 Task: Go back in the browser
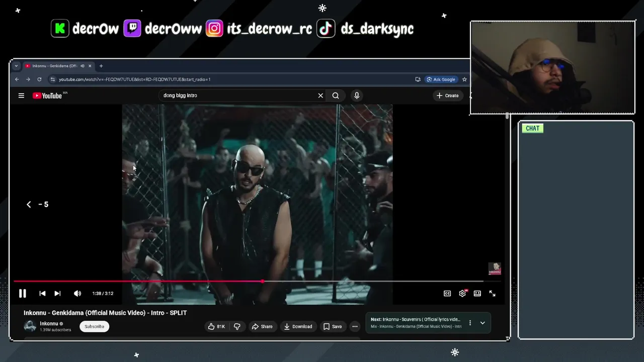coord(17,79)
